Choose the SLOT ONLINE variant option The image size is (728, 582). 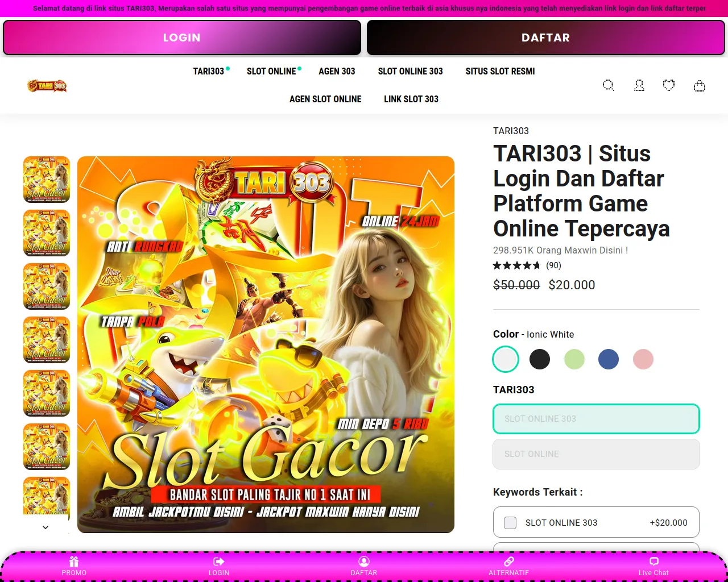click(x=595, y=454)
